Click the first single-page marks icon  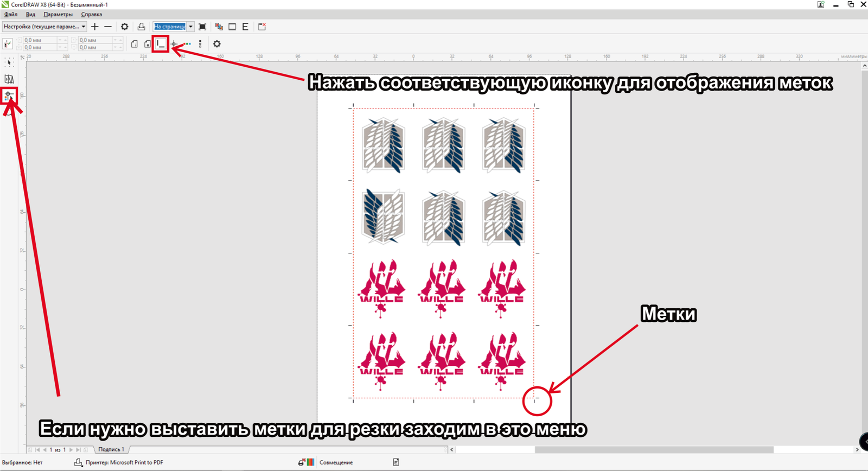[135, 44]
